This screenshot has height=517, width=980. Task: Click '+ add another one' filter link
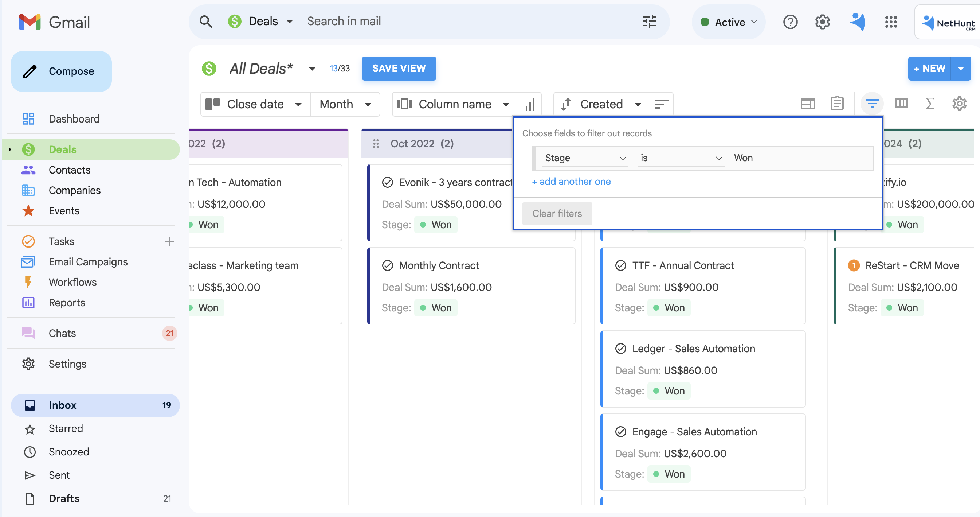[x=571, y=182]
